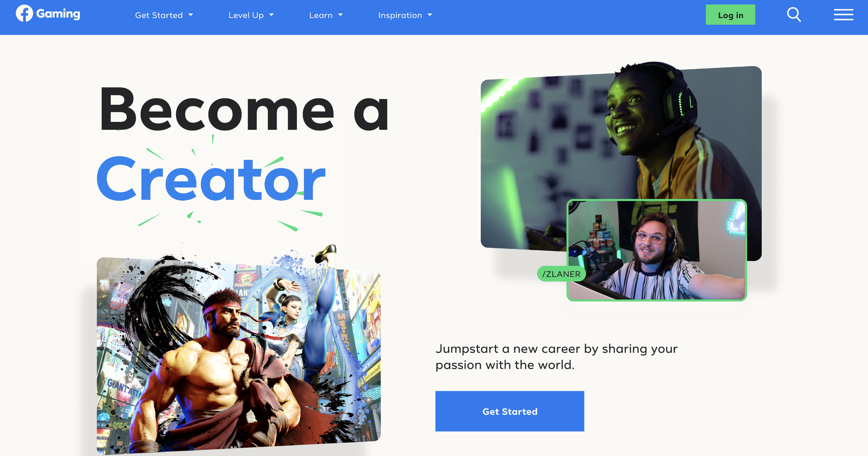Screen dimensions: 868x456
Task: Expand the Learn dropdown arrow
Action: (341, 15)
